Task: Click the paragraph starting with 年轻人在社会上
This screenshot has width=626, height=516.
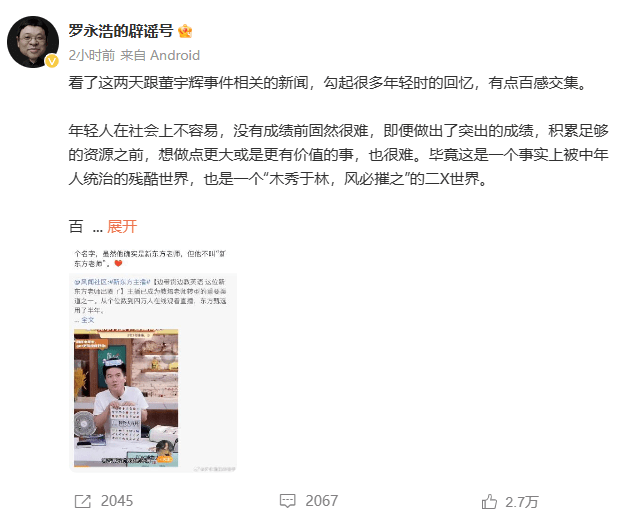Action: click(338, 155)
